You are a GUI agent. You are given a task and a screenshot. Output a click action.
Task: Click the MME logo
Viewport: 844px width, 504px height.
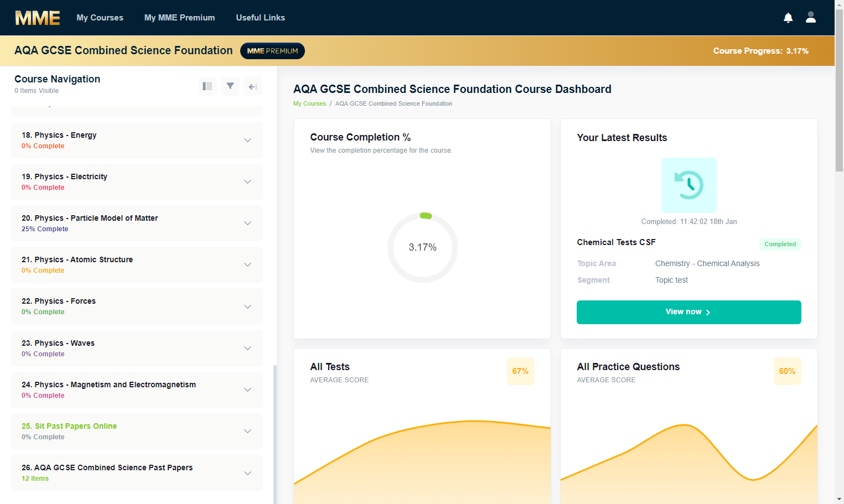click(38, 18)
